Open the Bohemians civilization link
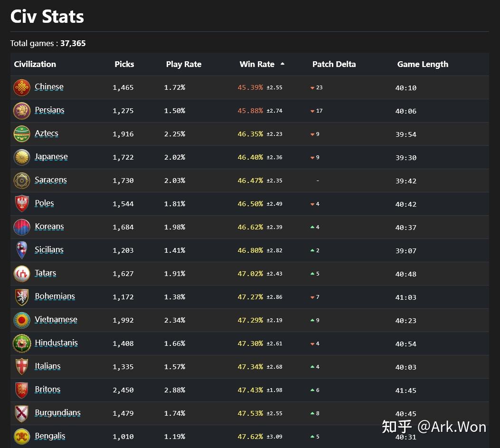This screenshot has height=448, width=500. [55, 296]
